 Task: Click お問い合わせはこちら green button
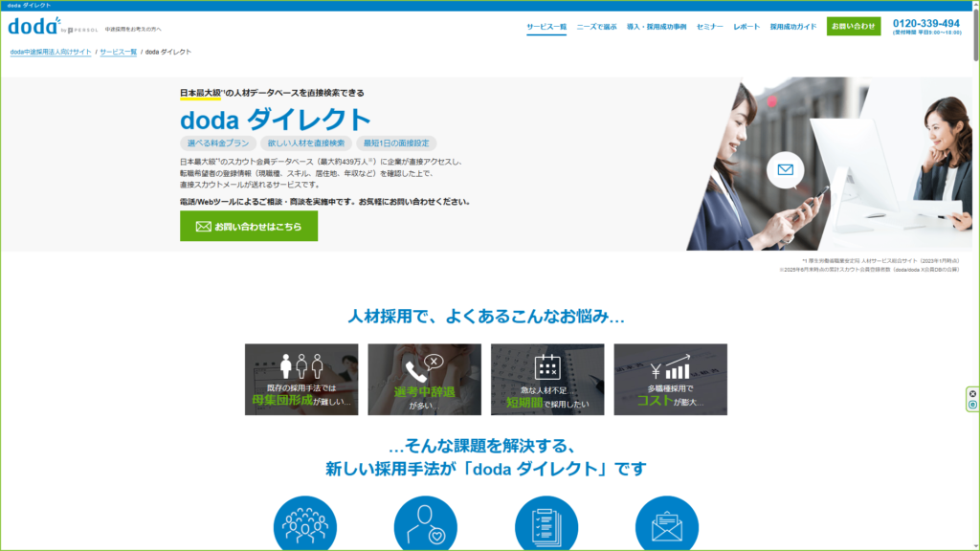click(x=249, y=226)
